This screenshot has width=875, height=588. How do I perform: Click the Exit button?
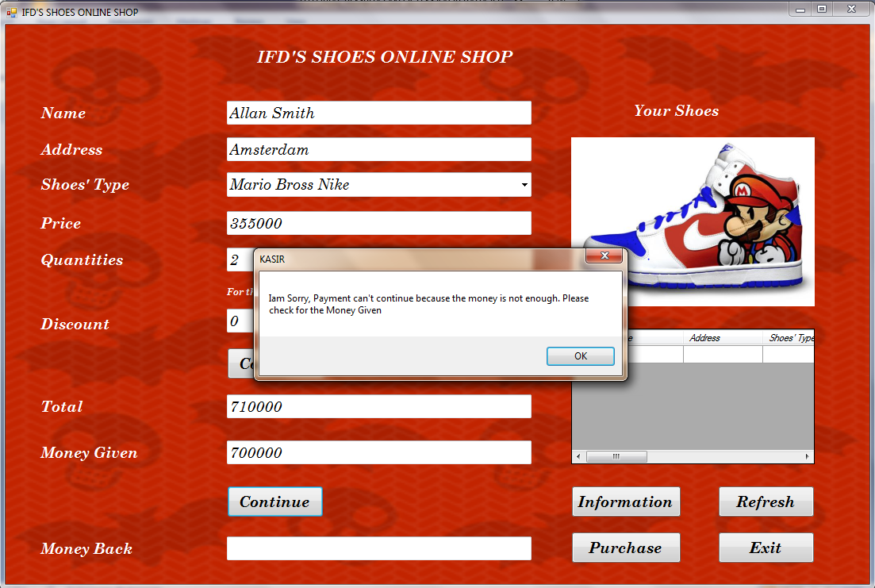click(x=766, y=548)
